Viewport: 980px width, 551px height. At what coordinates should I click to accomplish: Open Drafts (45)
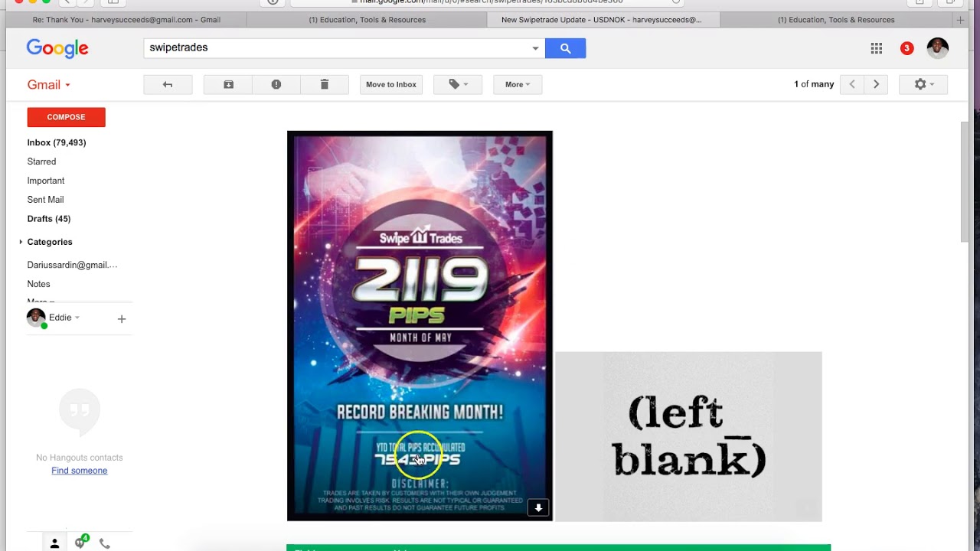49,219
